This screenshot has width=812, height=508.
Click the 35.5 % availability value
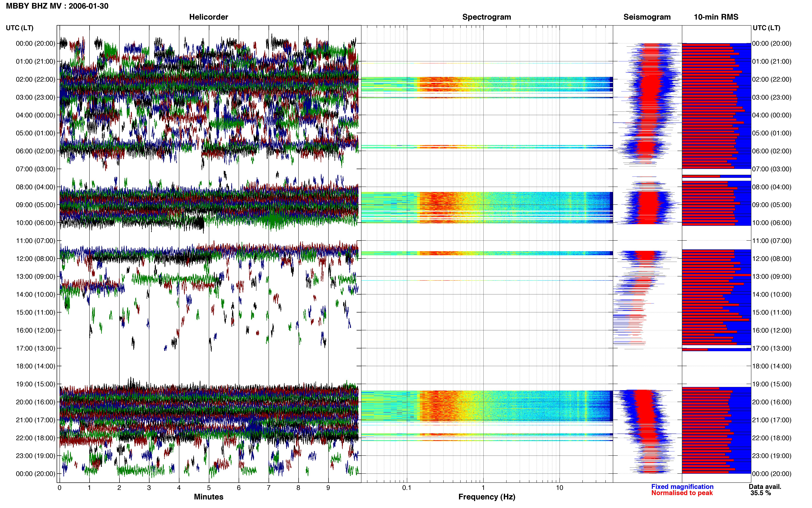click(x=761, y=493)
